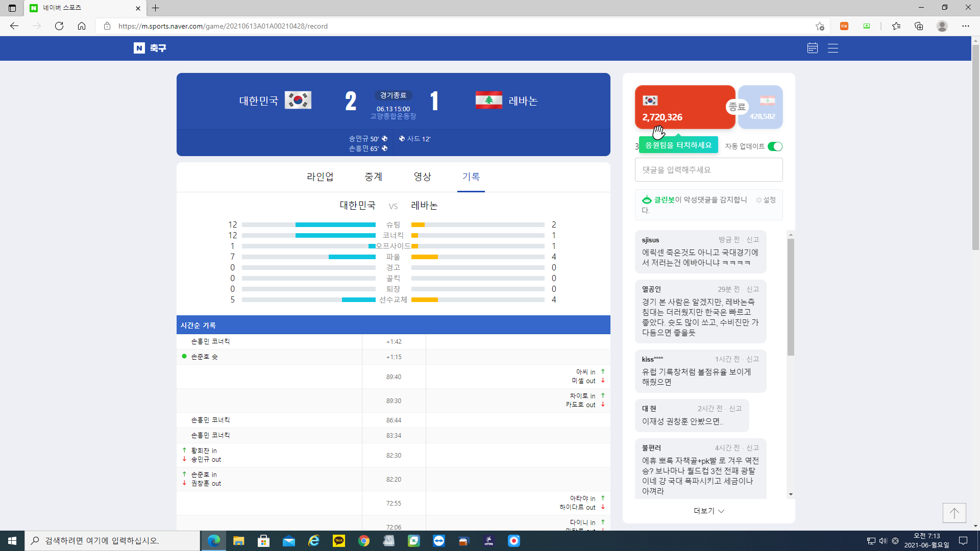Launch Microsoft Store from taskbar

[263, 541]
